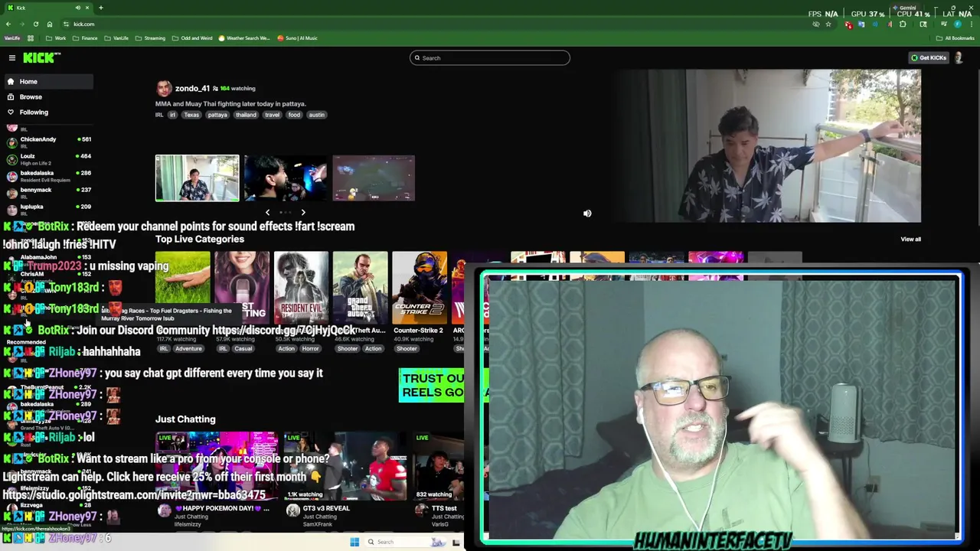Viewport: 980px width, 551px height.
Task: Click the Get KICKs button
Action: point(928,58)
